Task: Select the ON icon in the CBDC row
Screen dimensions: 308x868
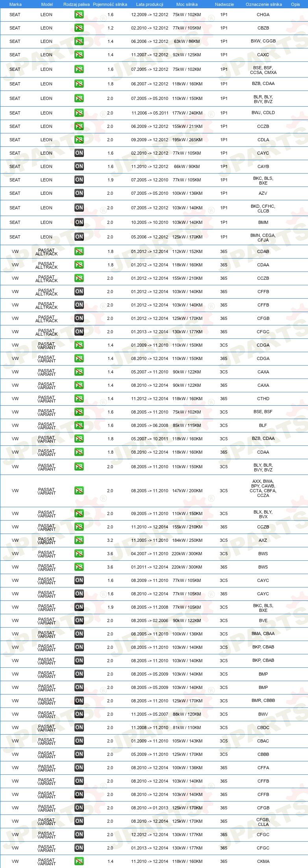Action: tap(79, 728)
